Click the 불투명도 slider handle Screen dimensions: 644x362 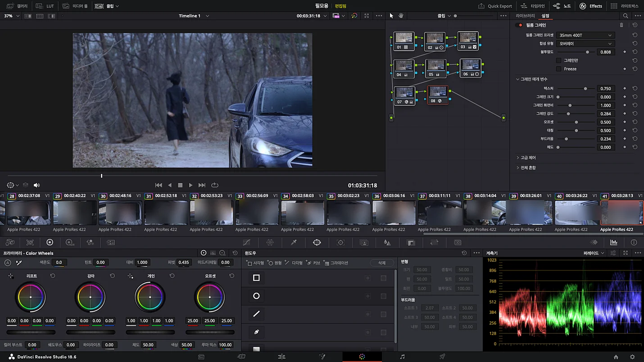pyautogui.click(x=587, y=52)
